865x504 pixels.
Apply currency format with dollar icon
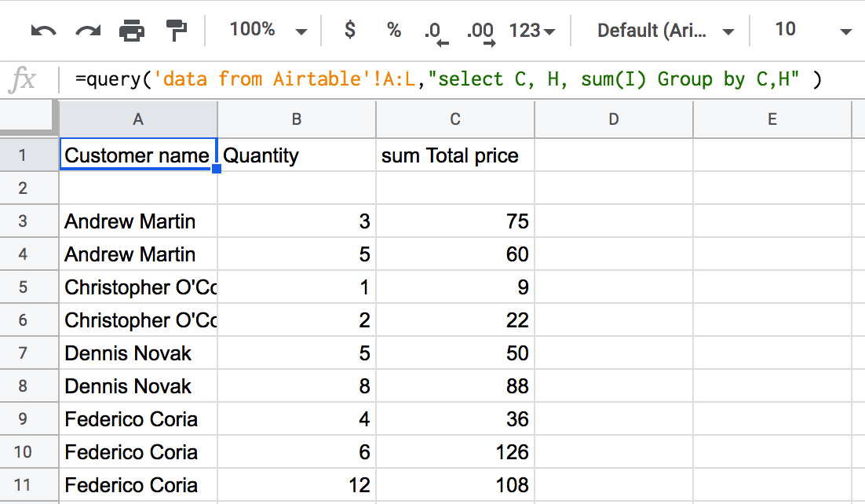click(x=350, y=29)
